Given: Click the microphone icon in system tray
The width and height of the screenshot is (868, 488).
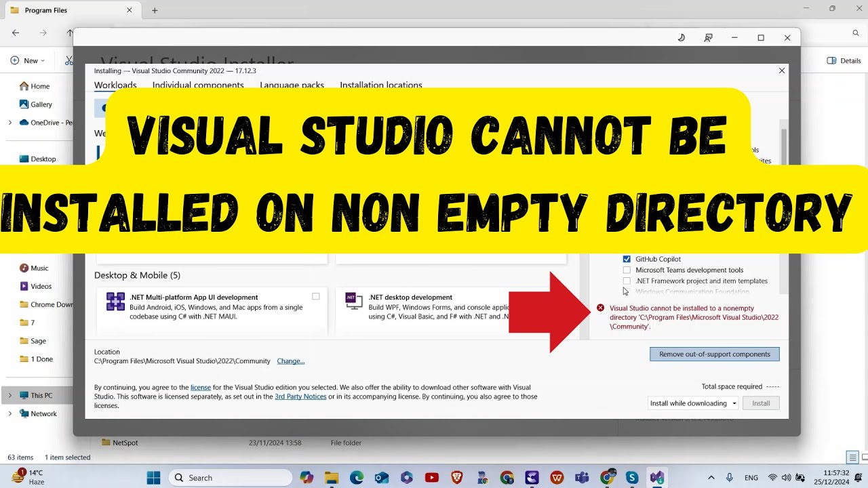Looking at the screenshot, I should point(730,477).
